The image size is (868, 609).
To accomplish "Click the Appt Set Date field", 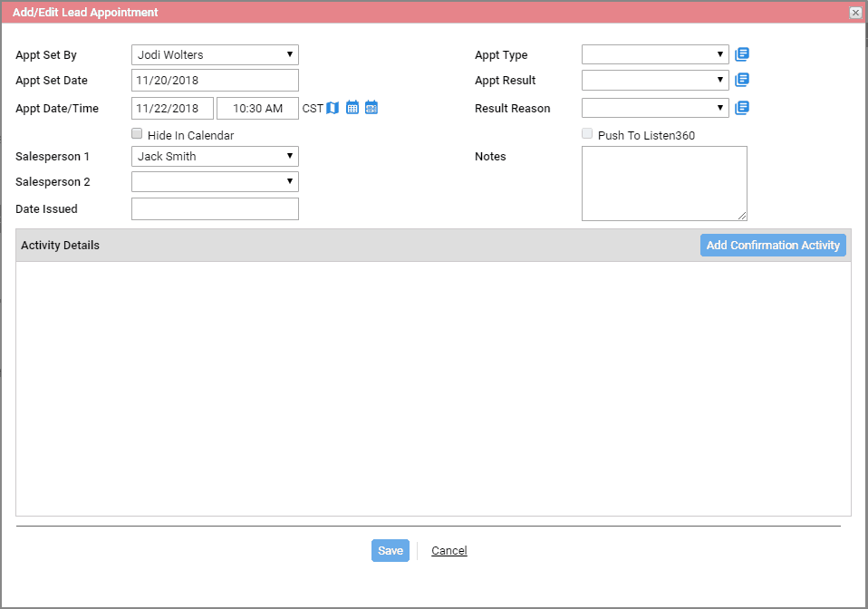I will pyautogui.click(x=215, y=81).
